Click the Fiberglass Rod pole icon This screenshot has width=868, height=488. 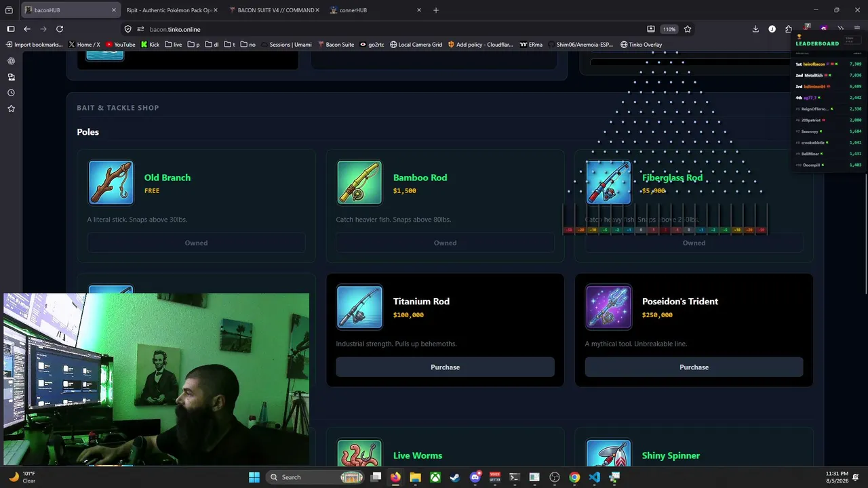click(608, 182)
